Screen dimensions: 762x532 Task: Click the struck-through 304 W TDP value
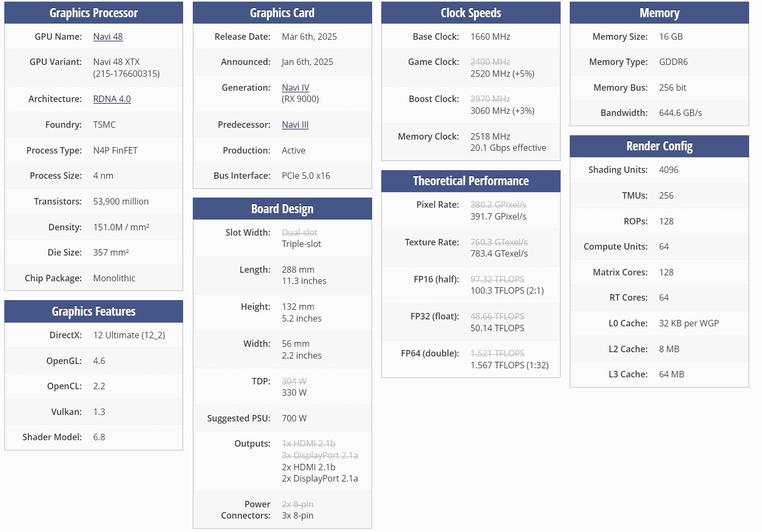(x=294, y=381)
